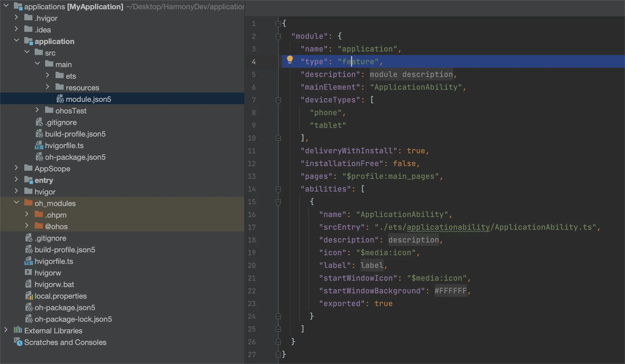Click the "feature" type value

coord(358,62)
